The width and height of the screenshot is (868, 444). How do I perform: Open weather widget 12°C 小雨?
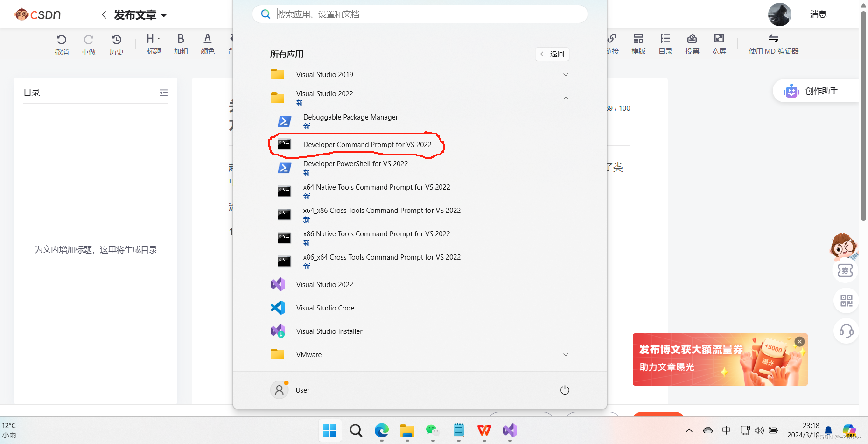[x=9, y=430]
